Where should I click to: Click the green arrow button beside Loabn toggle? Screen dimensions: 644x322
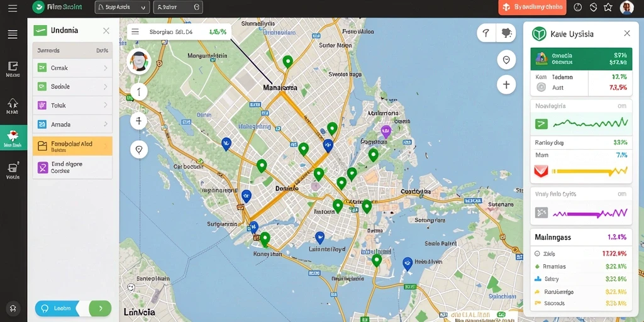(x=100, y=308)
